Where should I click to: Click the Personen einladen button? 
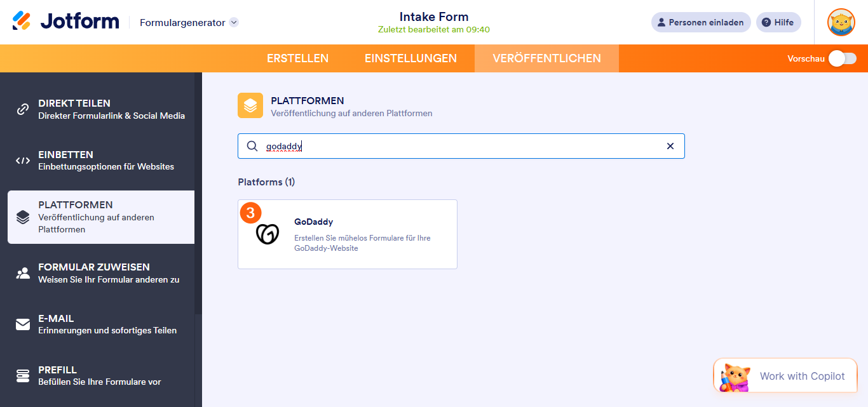tap(701, 22)
